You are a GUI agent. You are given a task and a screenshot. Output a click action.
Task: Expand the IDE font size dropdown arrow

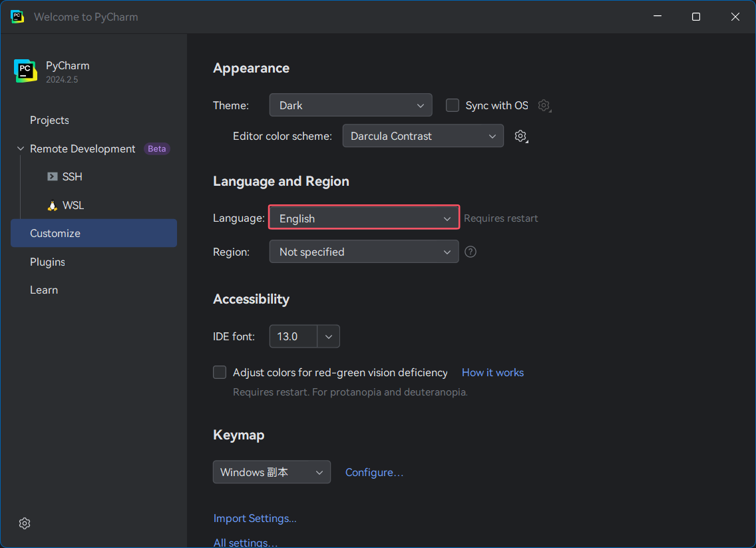pos(329,337)
